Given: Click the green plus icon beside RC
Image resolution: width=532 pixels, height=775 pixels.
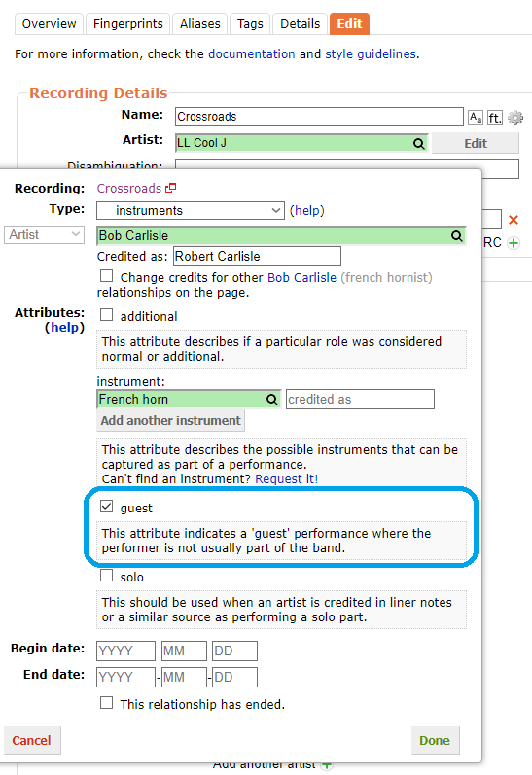Looking at the screenshot, I should (514, 243).
